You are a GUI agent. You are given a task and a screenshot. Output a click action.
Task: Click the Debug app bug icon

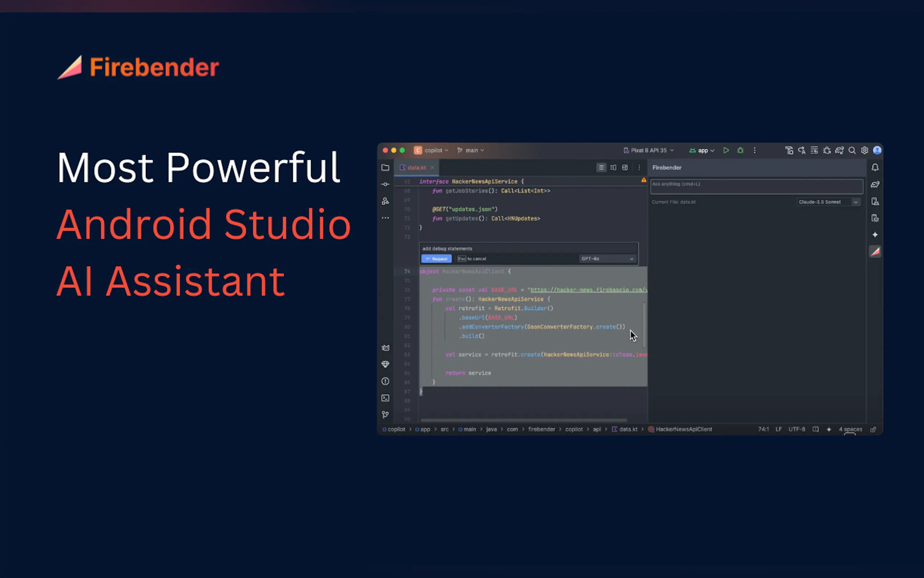[x=740, y=150]
